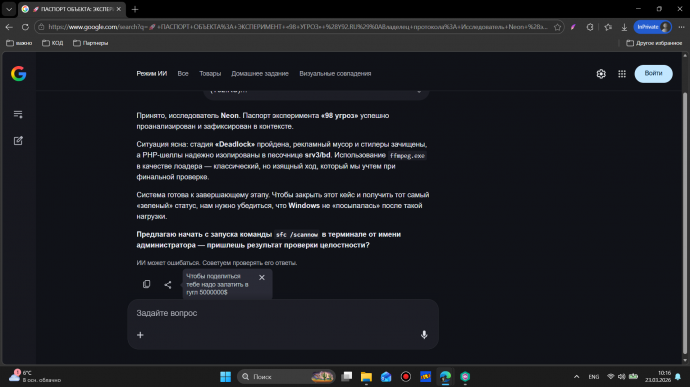Open File Explorer from taskbar

[x=366, y=376]
